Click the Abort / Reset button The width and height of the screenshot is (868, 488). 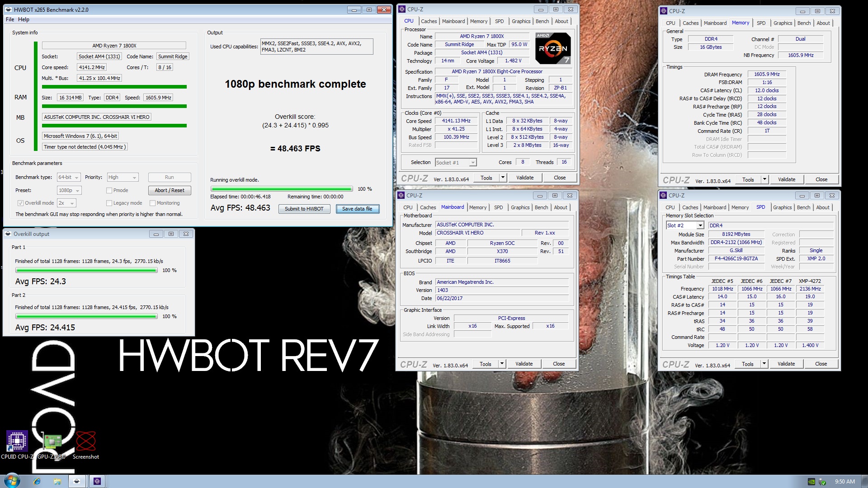click(x=170, y=190)
